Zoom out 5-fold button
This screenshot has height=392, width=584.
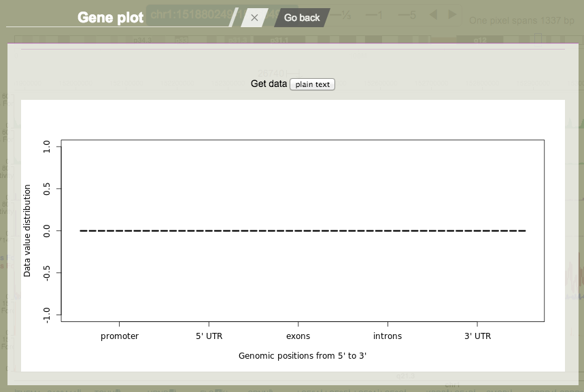[x=407, y=15]
